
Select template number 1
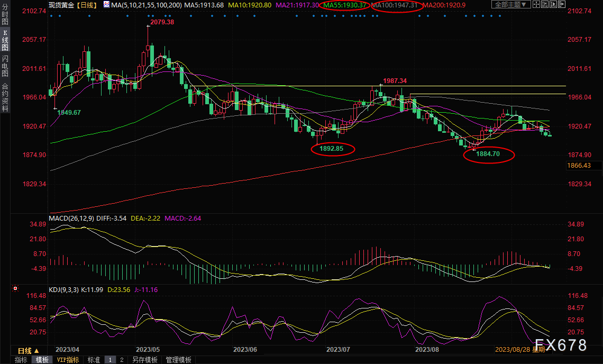(110, 360)
